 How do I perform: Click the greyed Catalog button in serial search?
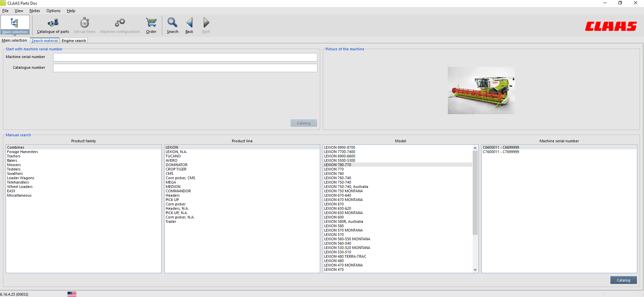click(304, 123)
